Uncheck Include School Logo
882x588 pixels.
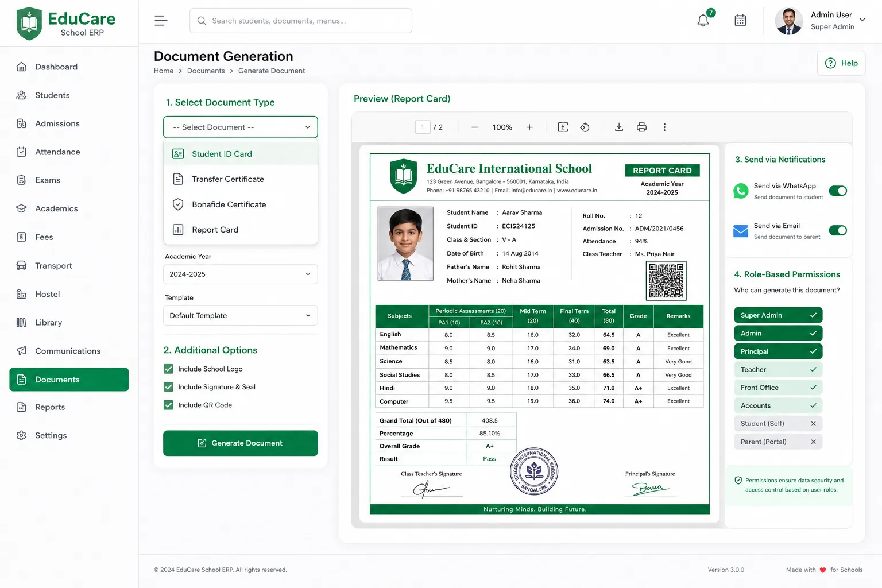click(168, 369)
